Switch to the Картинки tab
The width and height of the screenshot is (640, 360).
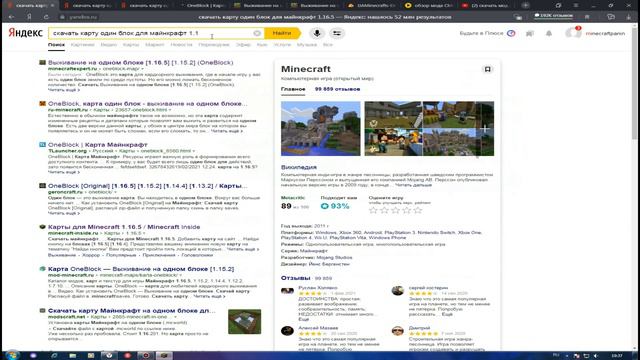[82, 45]
